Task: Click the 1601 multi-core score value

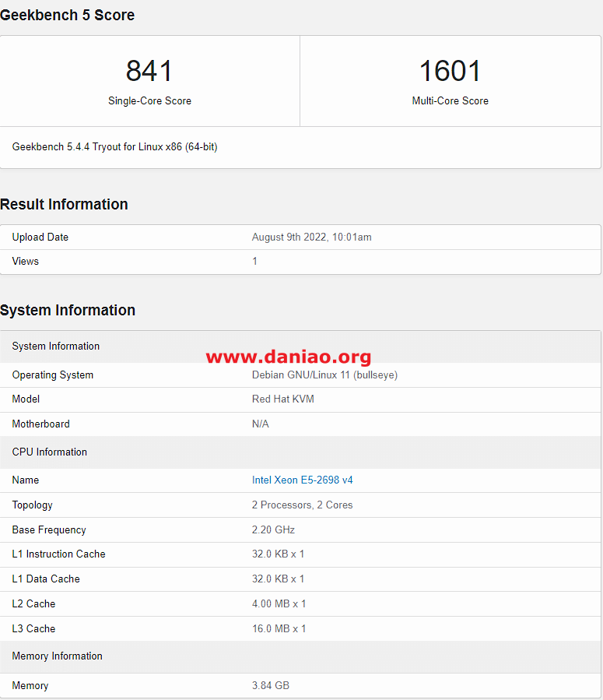Action: 450,71
